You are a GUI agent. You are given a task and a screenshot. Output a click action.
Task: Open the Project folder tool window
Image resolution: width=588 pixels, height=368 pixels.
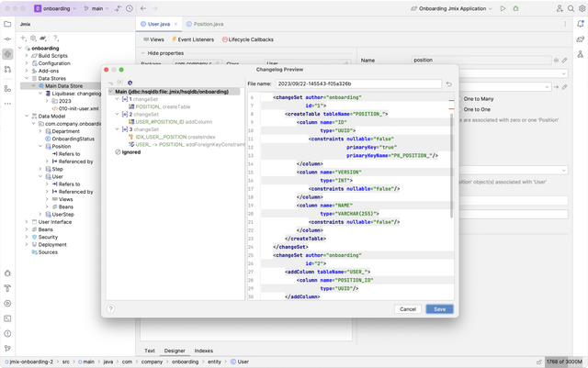(x=7, y=25)
